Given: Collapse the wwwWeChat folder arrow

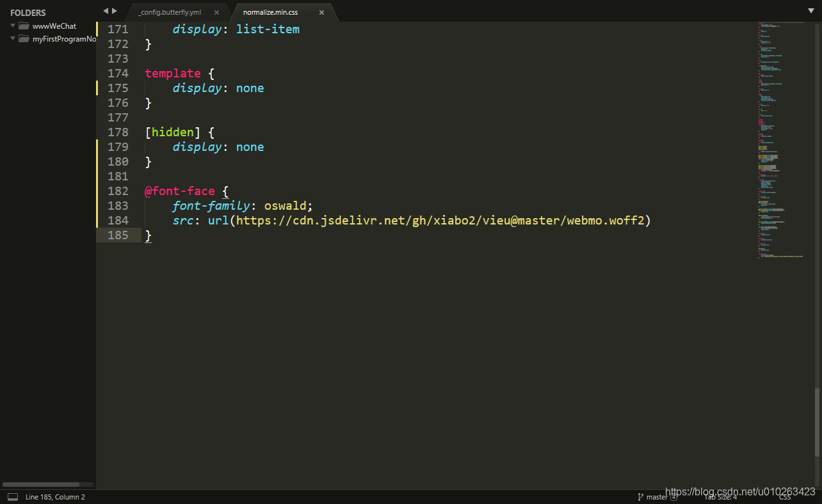Looking at the screenshot, I should 13,26.
